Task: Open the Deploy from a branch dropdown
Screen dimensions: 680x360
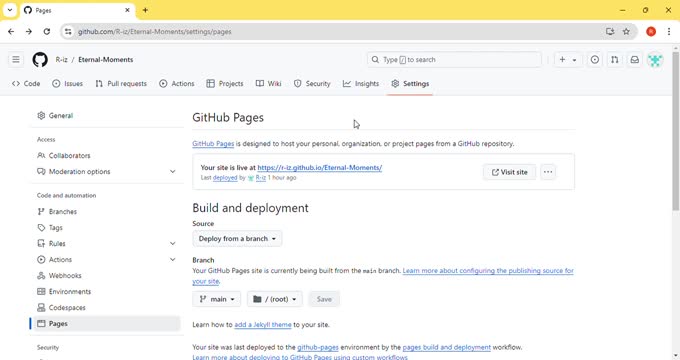Action: click(x=237, y=239)
